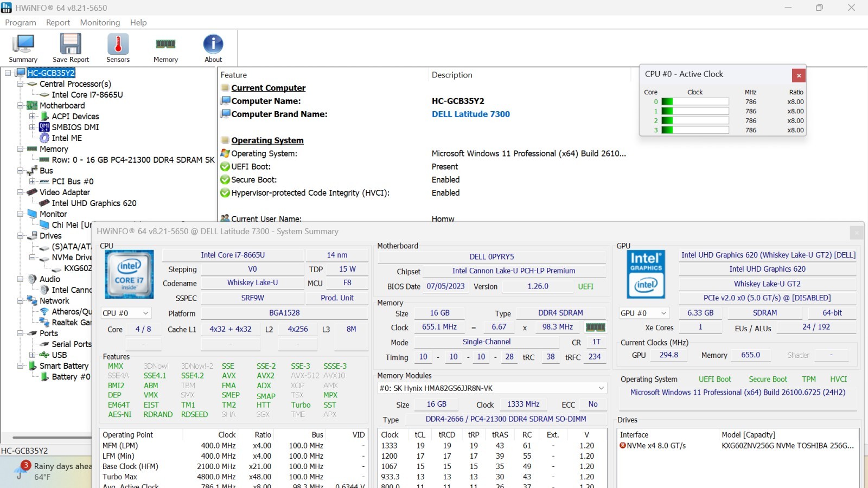Open the Report menu
The image size is (868, 488).
point(58,22)
